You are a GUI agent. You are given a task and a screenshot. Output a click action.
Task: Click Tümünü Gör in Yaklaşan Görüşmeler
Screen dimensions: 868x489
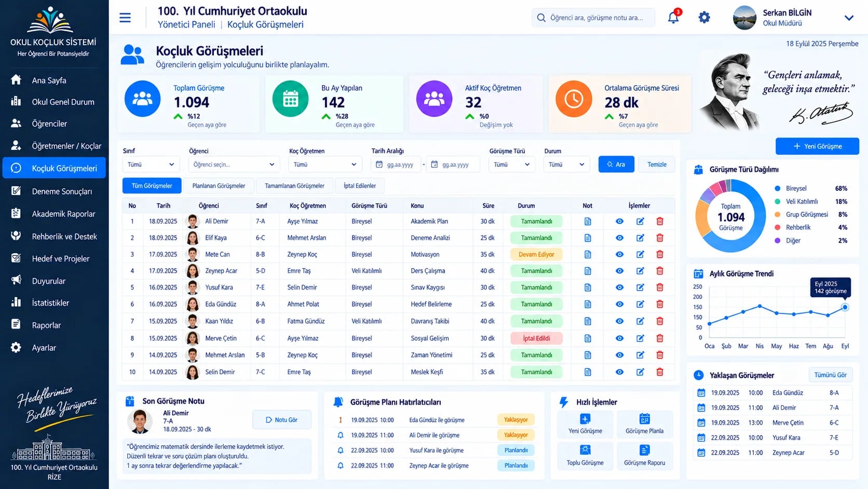point(830,375)
